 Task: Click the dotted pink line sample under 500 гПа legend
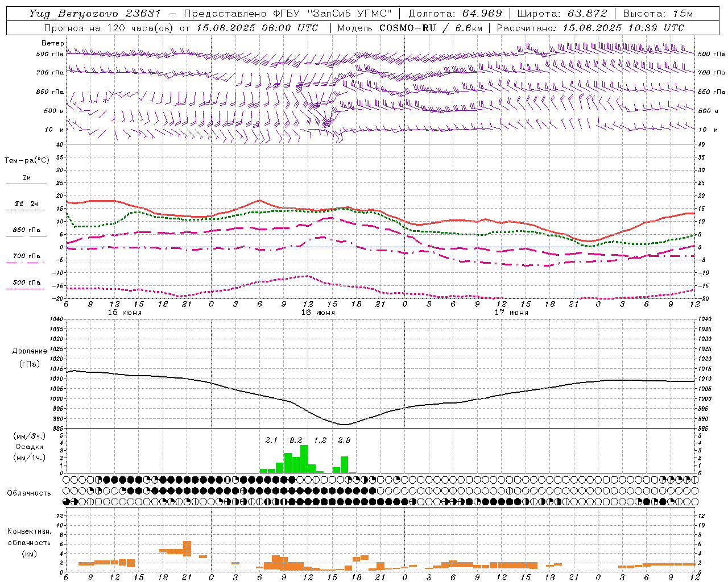pos(26,289)
